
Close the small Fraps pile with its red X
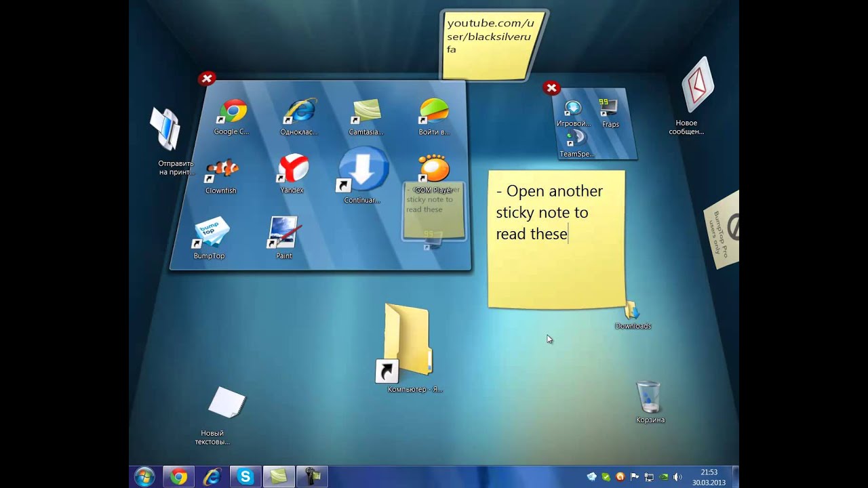click(551, 87)
